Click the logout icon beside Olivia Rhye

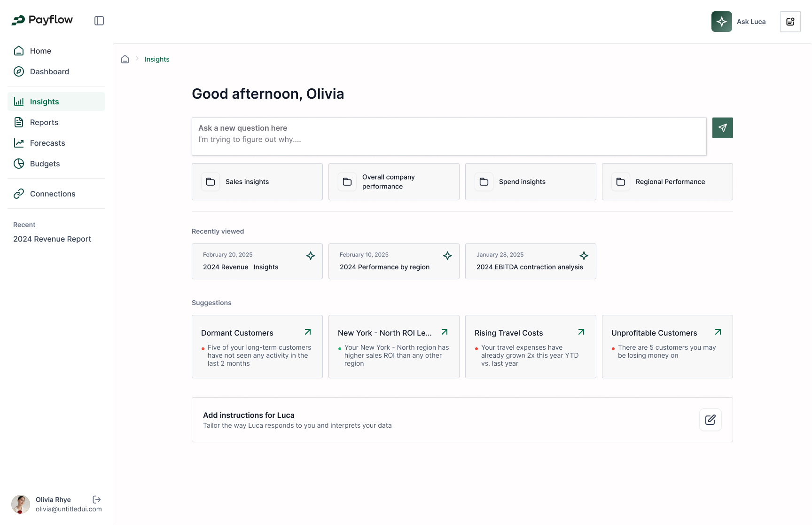[97, 500]
